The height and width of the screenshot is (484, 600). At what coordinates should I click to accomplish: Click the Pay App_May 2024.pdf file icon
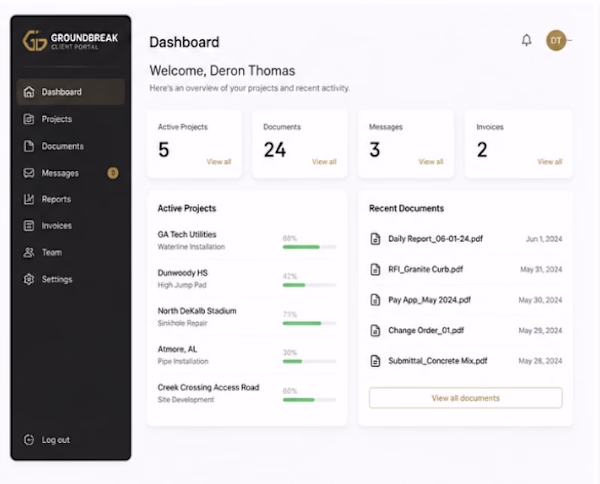[375, 300]
